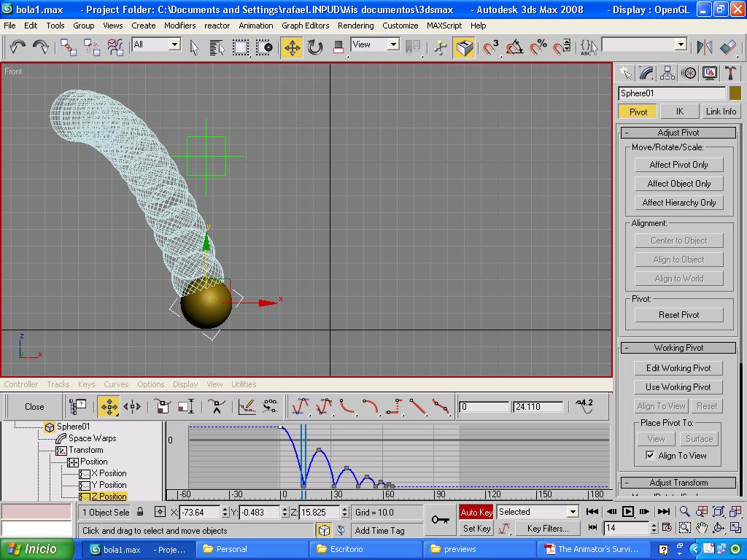
Task: Activate the Select and Rotate tool
Action: [315, 48]
